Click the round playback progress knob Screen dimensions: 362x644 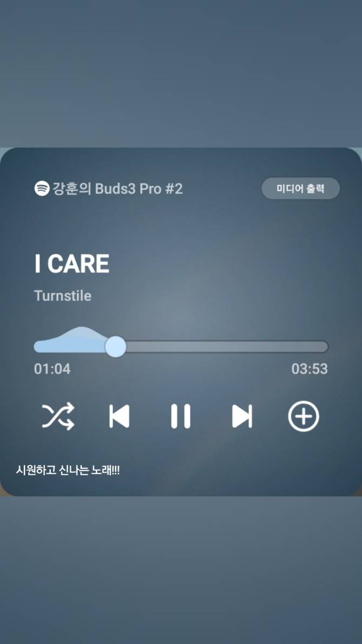pyautogui.click(x=115, y=347)
